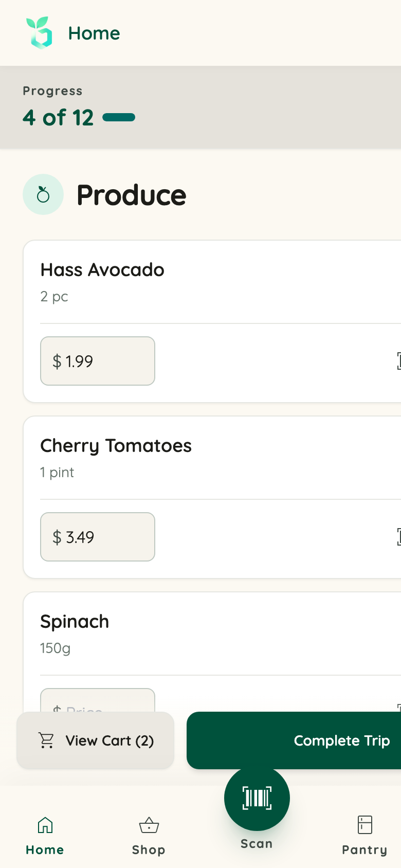Select the Produce section heading
The height and width of the screenshot is (868, 401).
132,195
